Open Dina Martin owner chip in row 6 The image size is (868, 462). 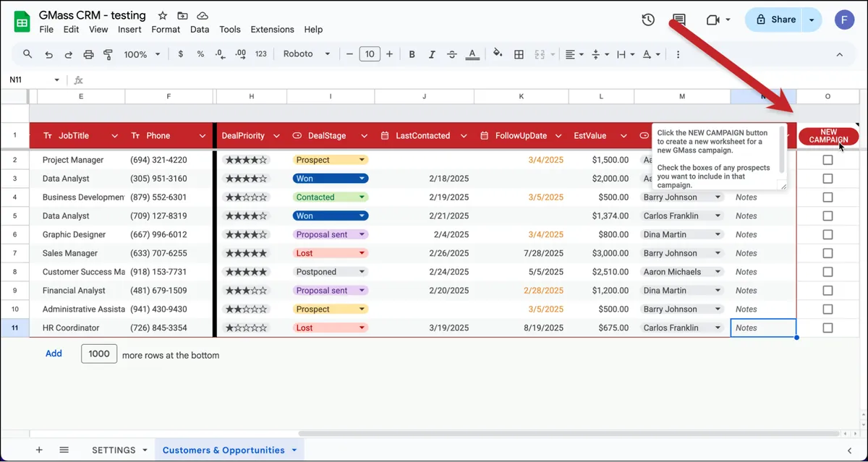click(682, 234)
